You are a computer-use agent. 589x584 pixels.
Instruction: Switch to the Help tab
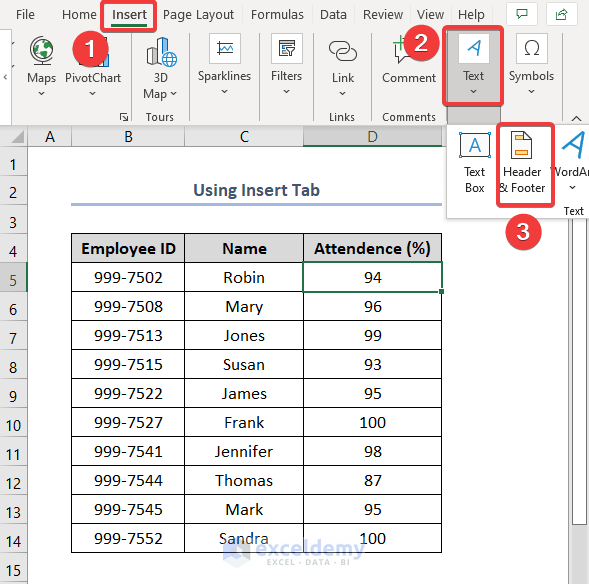pyautogui.click(x=471, y=15)
